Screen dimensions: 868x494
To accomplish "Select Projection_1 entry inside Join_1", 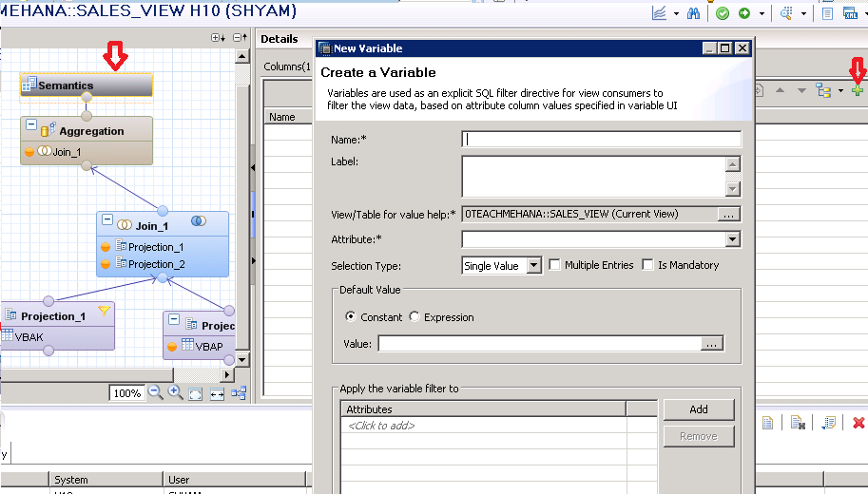I will pyautogui.click(x=156, y=247).
